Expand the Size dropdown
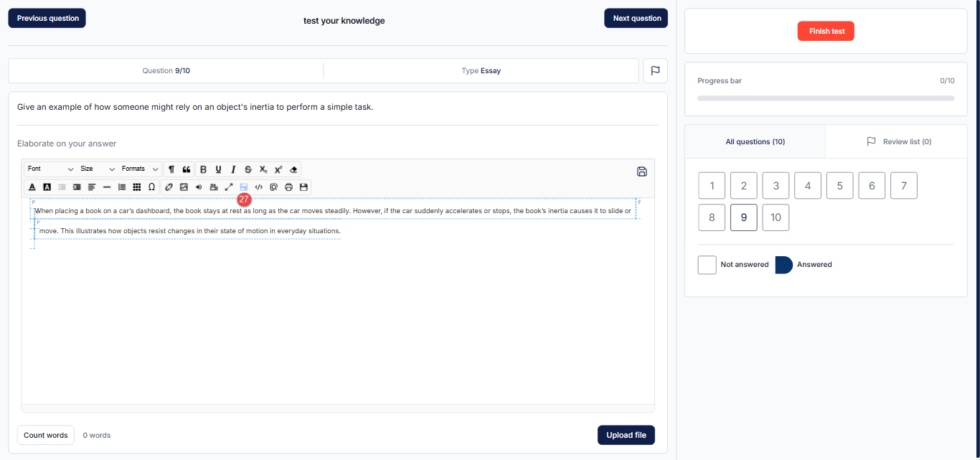Screen dimensions: 980x460 tap(98, 169)
